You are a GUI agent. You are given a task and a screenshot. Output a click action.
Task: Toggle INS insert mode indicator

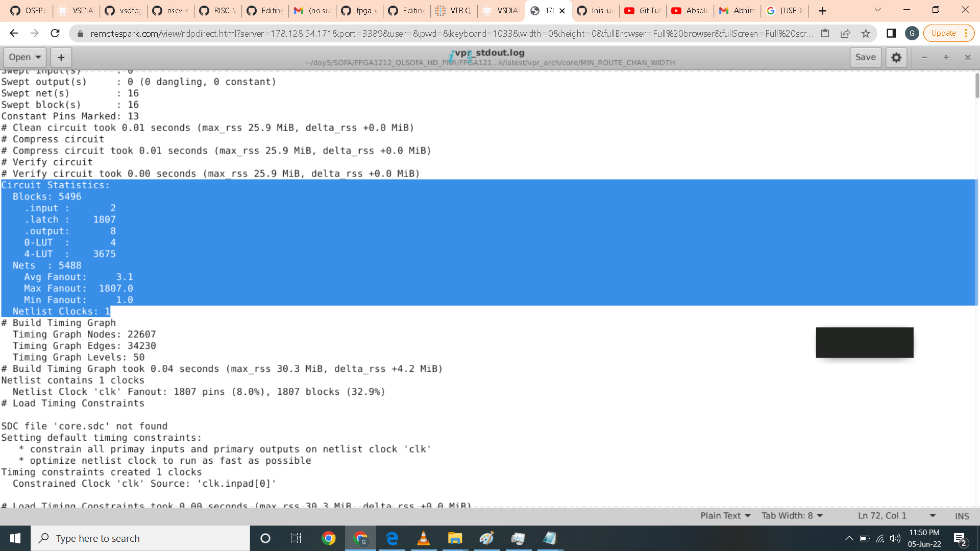pos(962,516)
